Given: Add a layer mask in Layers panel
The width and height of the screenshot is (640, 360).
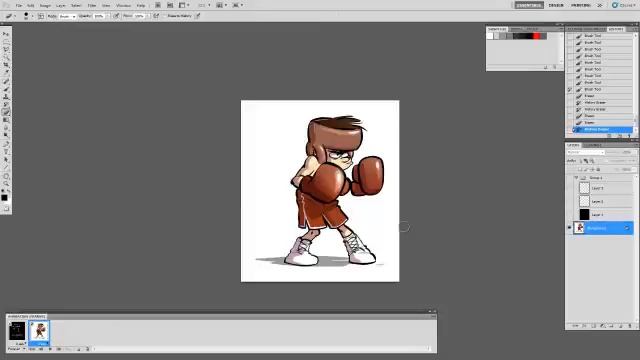Looking at the screenshot, I should coord(593,326).
